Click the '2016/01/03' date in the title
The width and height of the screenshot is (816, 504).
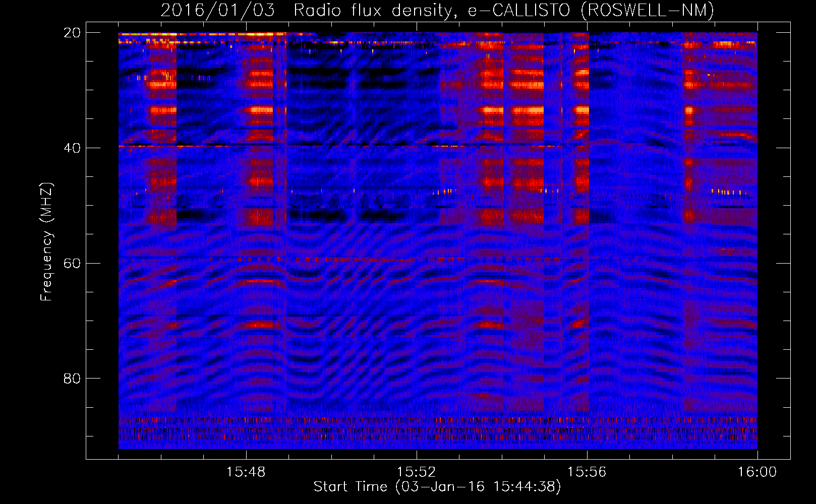point(217,11)
